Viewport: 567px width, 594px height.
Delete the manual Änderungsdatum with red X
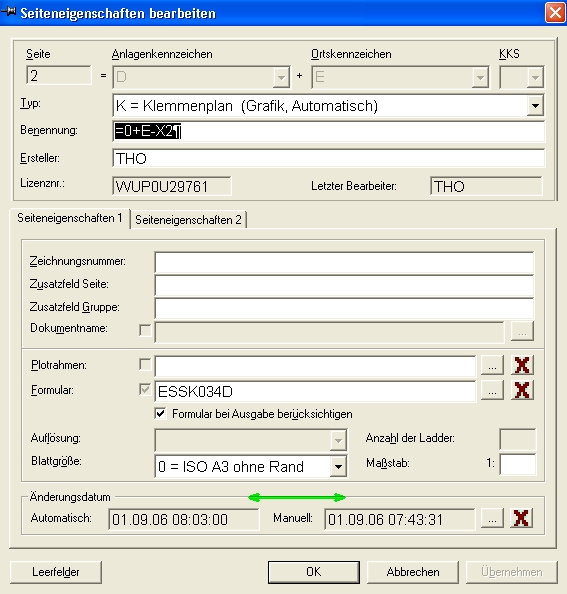point(521,518)
